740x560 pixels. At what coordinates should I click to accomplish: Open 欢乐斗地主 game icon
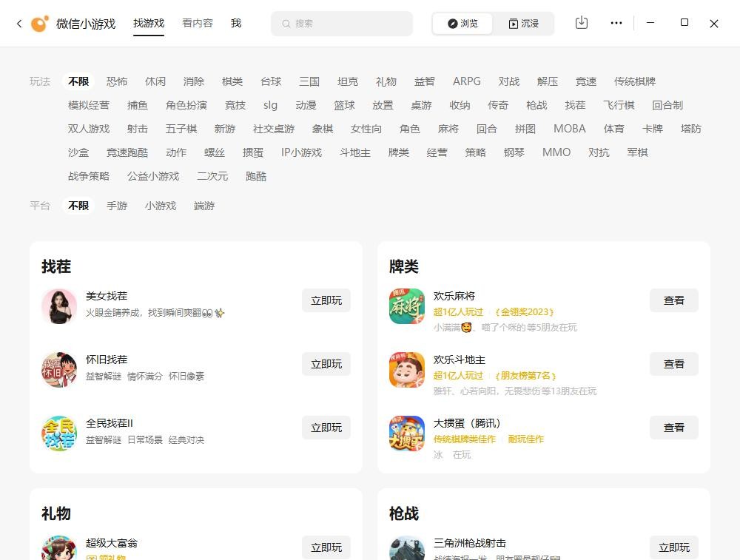[x=407, y=370]
